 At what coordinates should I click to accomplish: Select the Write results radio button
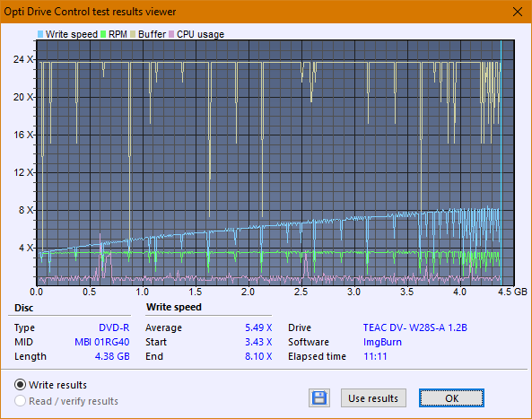[x=20, y=385]
